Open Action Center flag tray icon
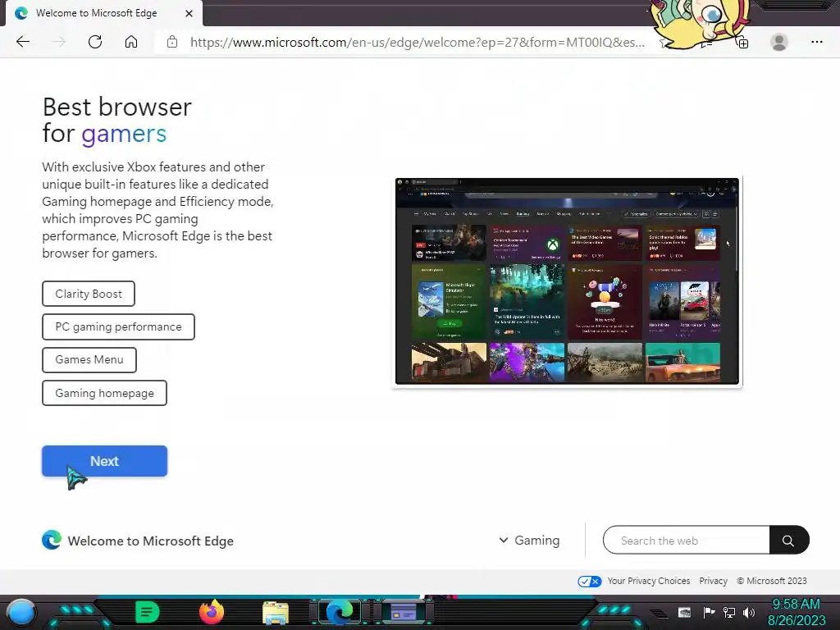840x630 pixels. pyautogui.click(x=709, y=612)
